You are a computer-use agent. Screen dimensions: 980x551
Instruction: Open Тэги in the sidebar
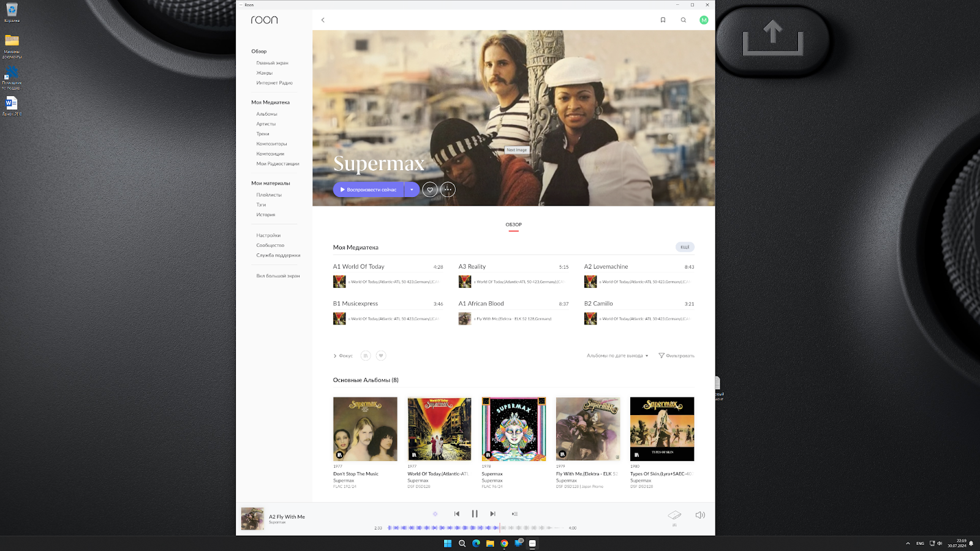261,204
